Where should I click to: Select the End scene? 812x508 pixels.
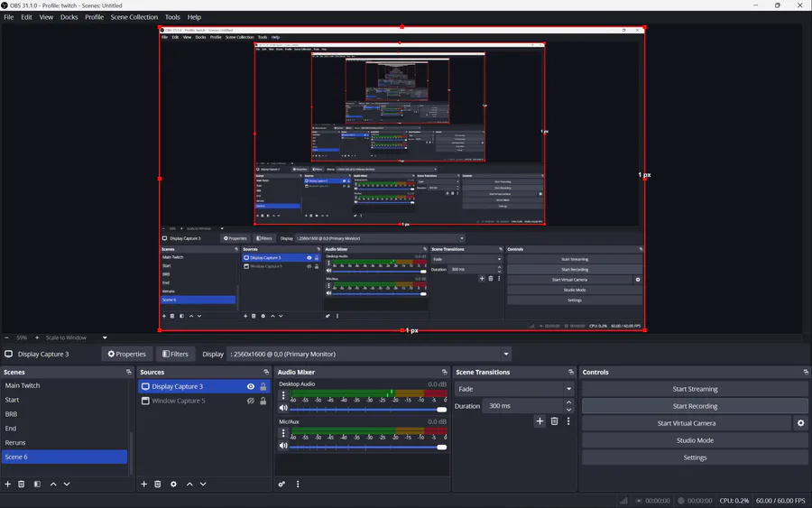(x=65, y=429)
